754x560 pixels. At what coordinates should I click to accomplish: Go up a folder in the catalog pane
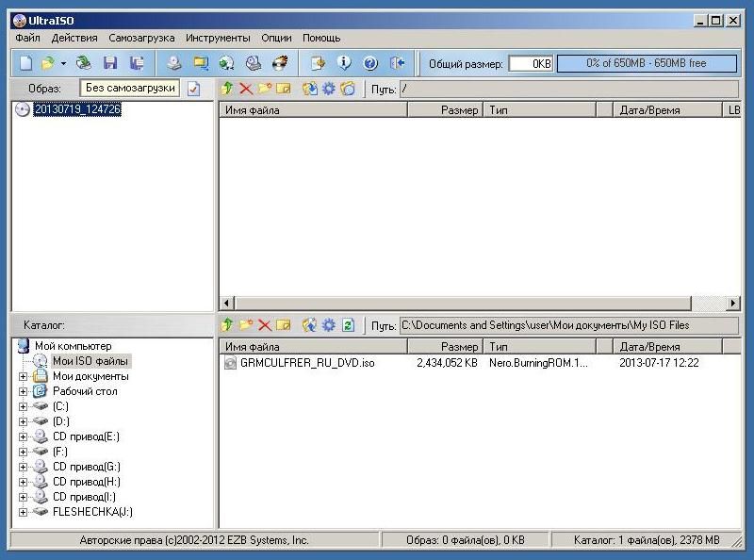point(227,325)
